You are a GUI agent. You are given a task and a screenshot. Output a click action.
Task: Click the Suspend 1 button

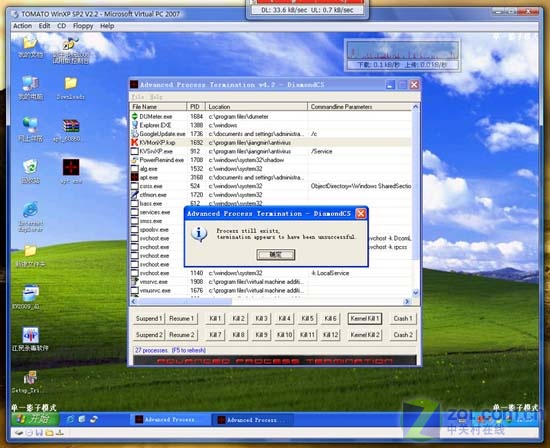[149, 319]
